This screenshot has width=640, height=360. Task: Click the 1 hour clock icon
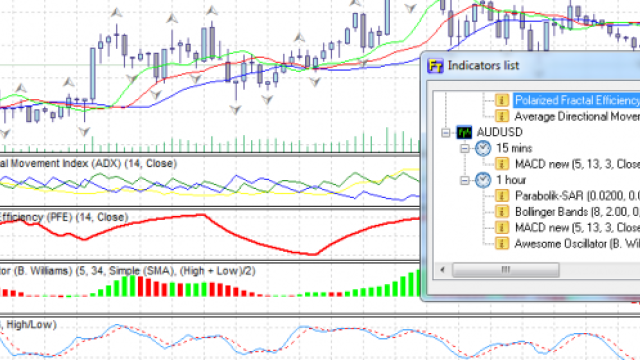[483, 180]
